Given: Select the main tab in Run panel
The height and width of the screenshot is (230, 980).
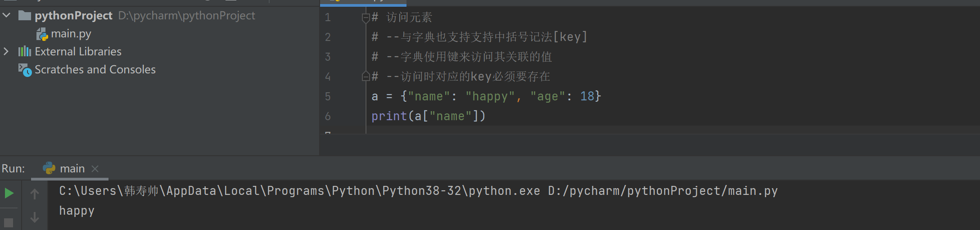Looking at the screenshot, I should pos(72,169).
